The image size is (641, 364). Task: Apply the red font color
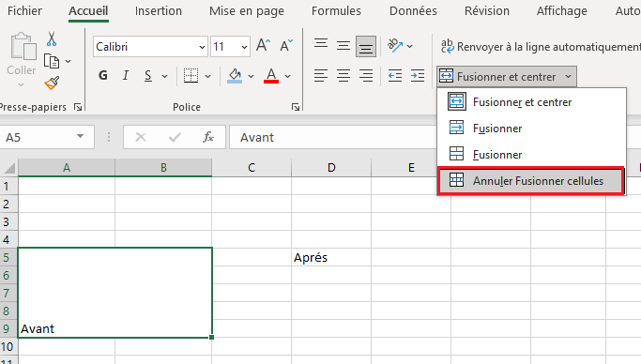(x=271, y=76)
